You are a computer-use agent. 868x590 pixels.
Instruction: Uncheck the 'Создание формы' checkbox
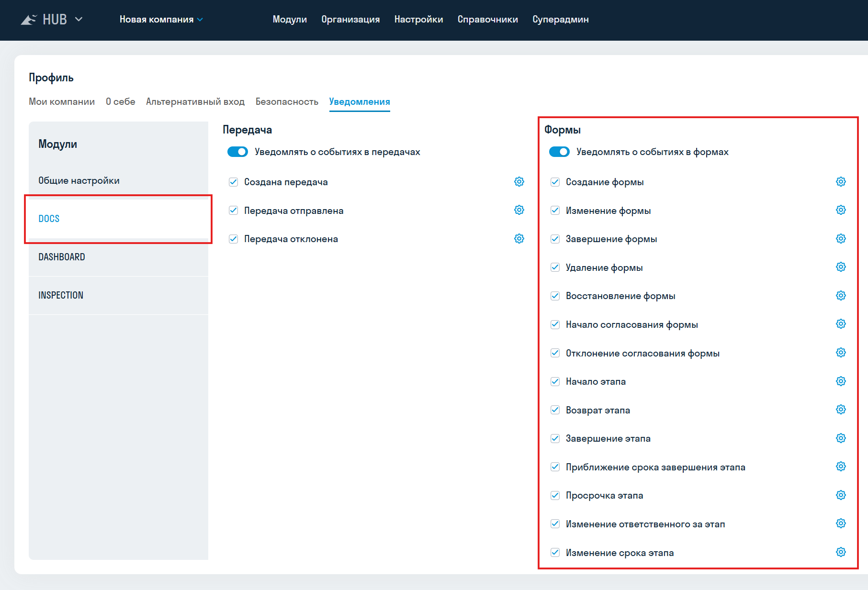coord(555,182)
